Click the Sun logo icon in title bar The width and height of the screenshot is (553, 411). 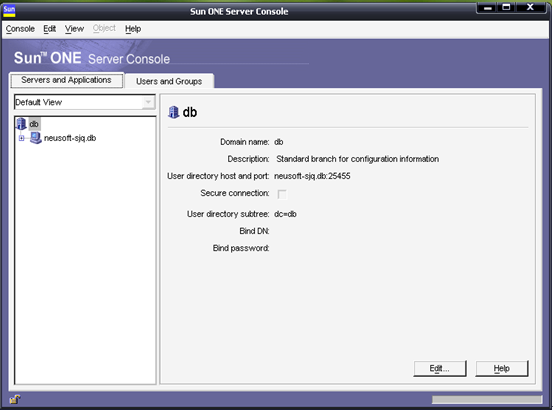point(9,11)
